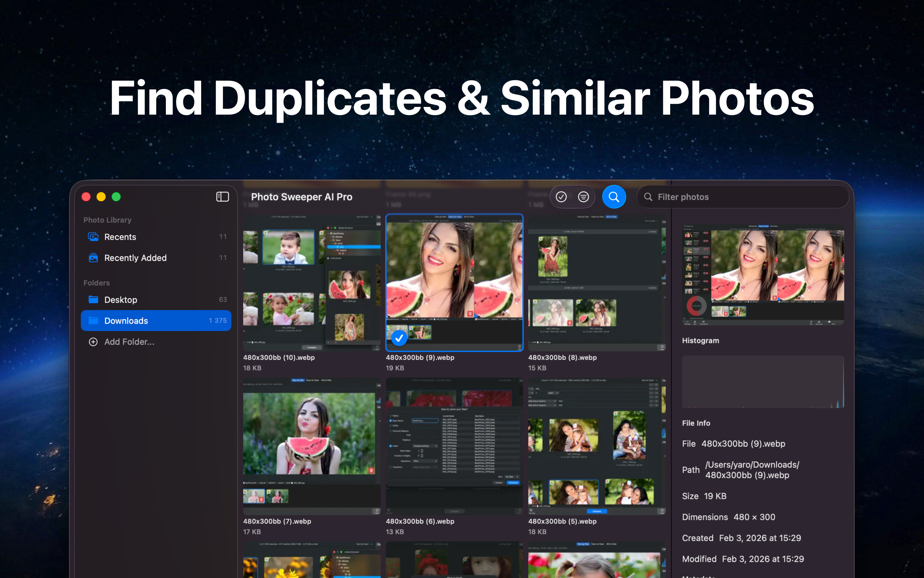This screenshot has width=924, height=578.
Task: Select the Desktop folder
Action: click(156, 300)
